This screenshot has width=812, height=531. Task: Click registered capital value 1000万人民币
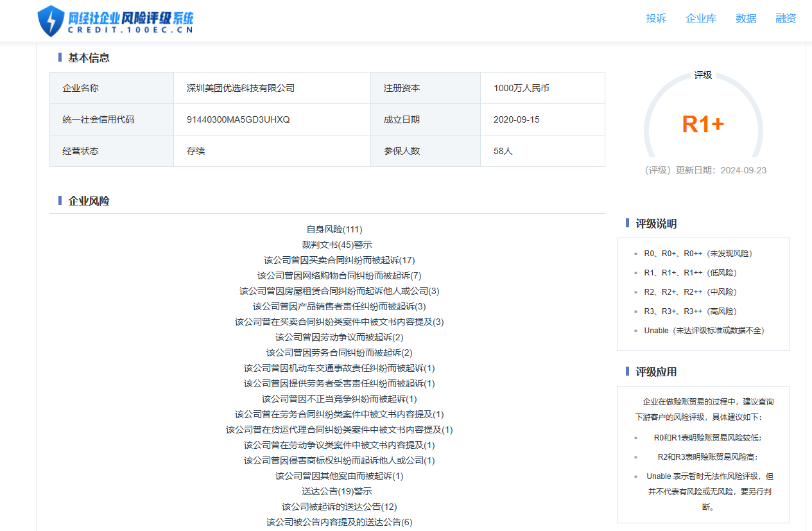521,88
